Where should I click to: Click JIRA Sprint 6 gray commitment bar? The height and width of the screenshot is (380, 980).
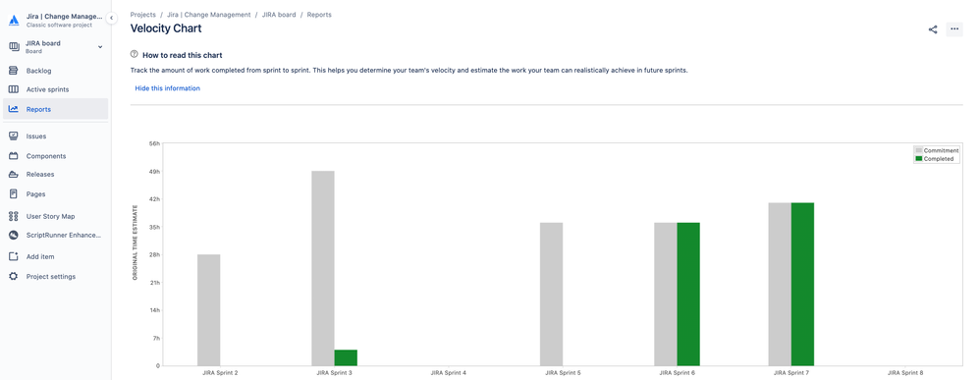(x=666, y=294)
